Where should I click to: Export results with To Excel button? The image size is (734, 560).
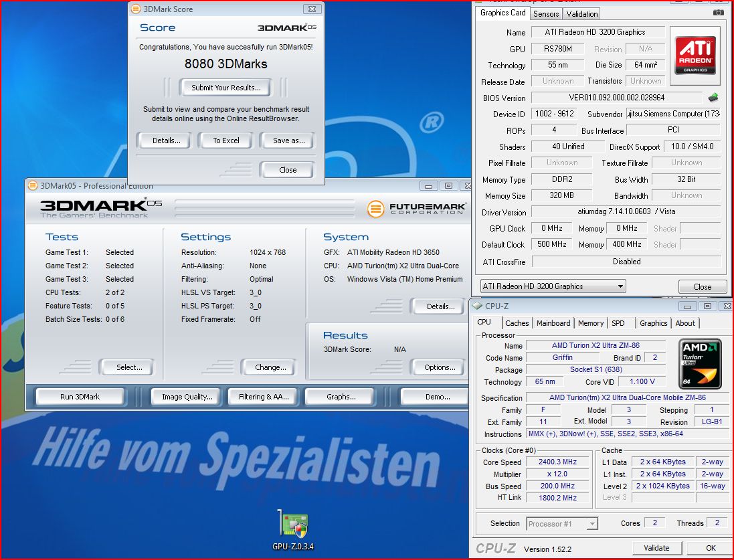[225, 141]
